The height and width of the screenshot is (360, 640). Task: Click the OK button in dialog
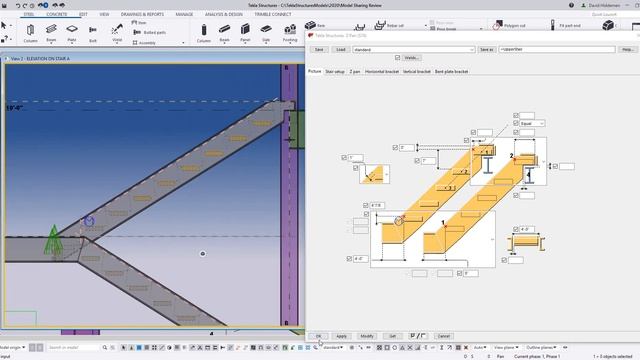(319, 336)
